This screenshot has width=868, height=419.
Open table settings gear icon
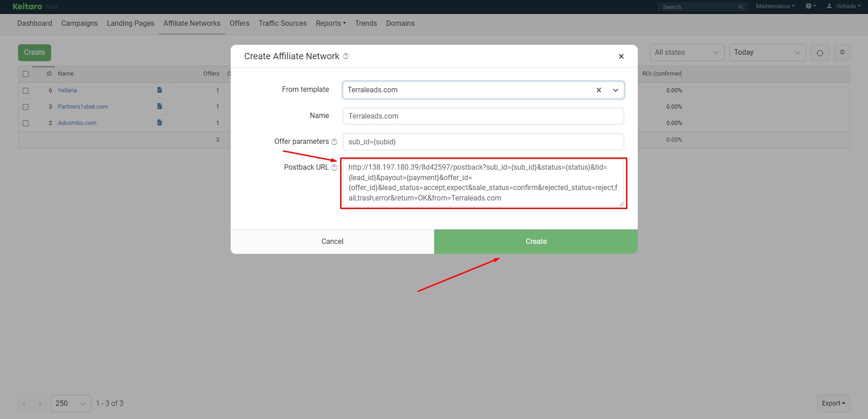coord(842,52)
